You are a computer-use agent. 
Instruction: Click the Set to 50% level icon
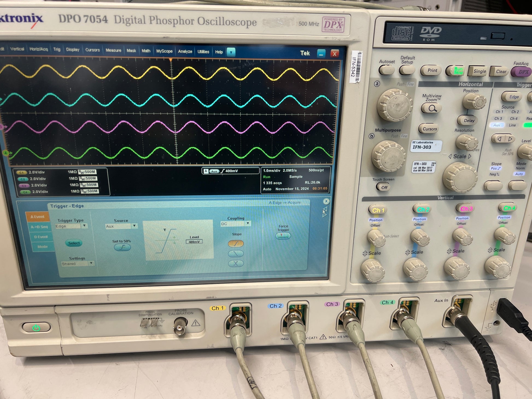122,247
